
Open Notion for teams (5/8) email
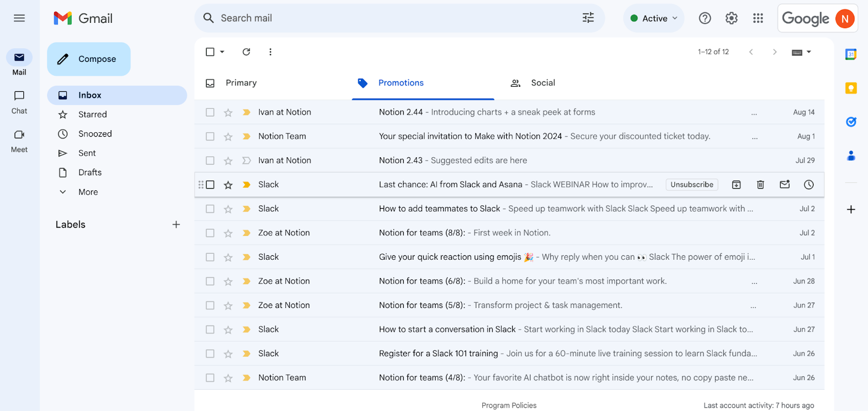click(x=509, y=305)
